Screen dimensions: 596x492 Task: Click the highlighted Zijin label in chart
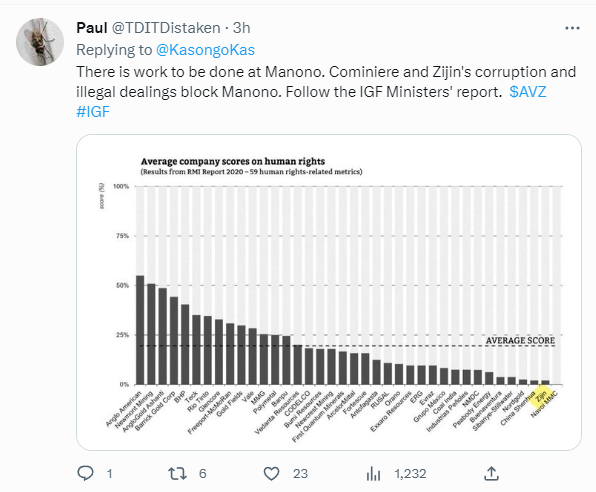click(541, 396)
